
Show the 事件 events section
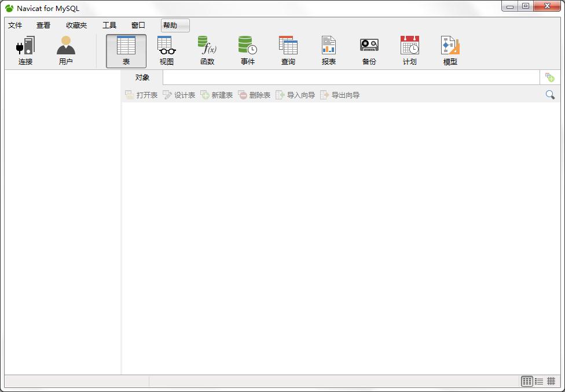(248, 51)
